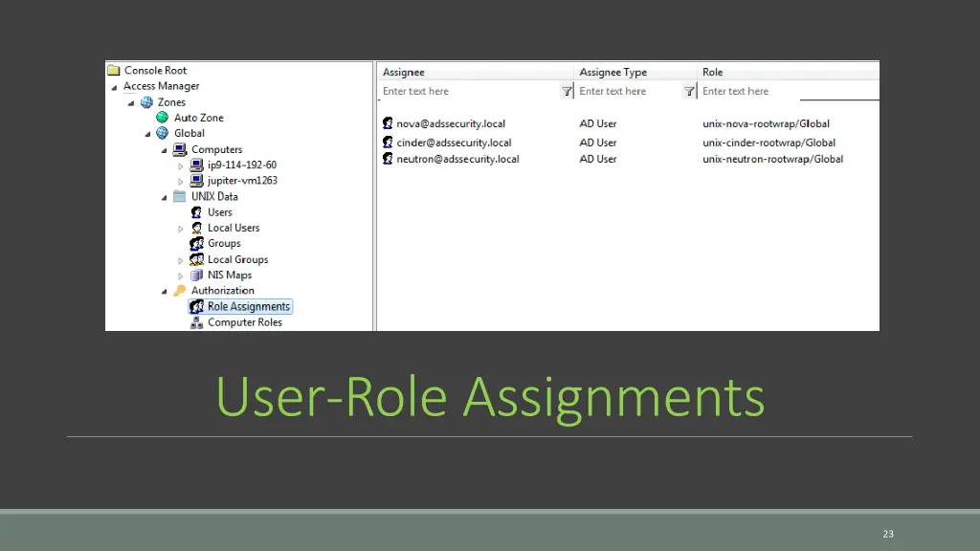This screenshot has height=551, width=980.
Task: Click AD User type in neutron row
Action: [597, 159]
